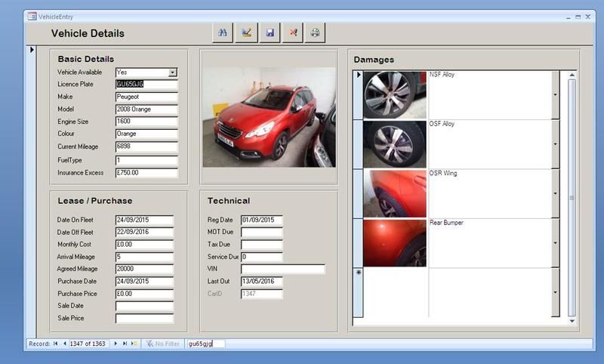Screen dimensions: 604x364
Task: Click the empty VIN field
Action: click(x=282, y=269)
